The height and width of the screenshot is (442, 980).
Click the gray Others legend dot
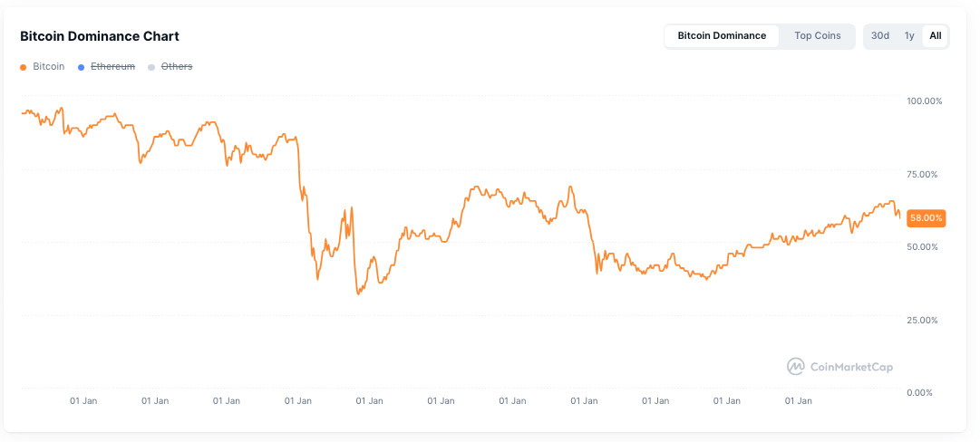click(151, 67)
